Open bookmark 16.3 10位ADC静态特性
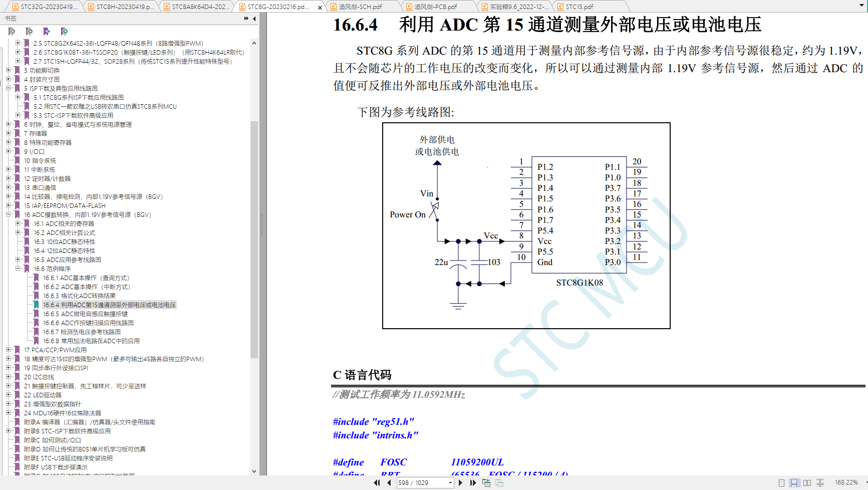The width and height of the screenshot is (868, 490). [x=64, y=241]
